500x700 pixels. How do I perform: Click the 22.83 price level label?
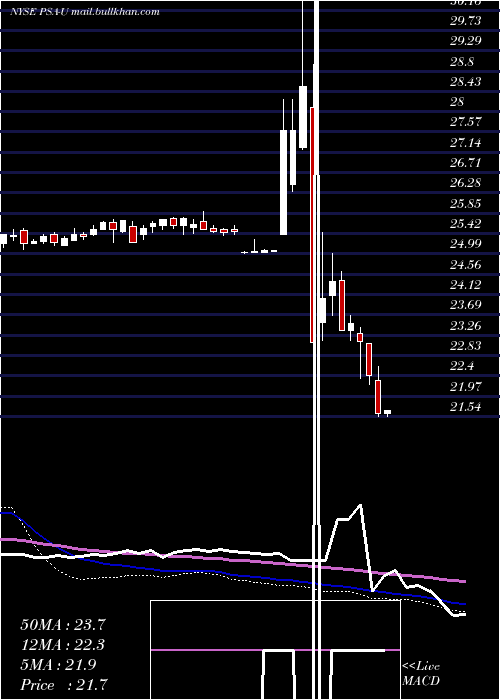tap(466, 346)
